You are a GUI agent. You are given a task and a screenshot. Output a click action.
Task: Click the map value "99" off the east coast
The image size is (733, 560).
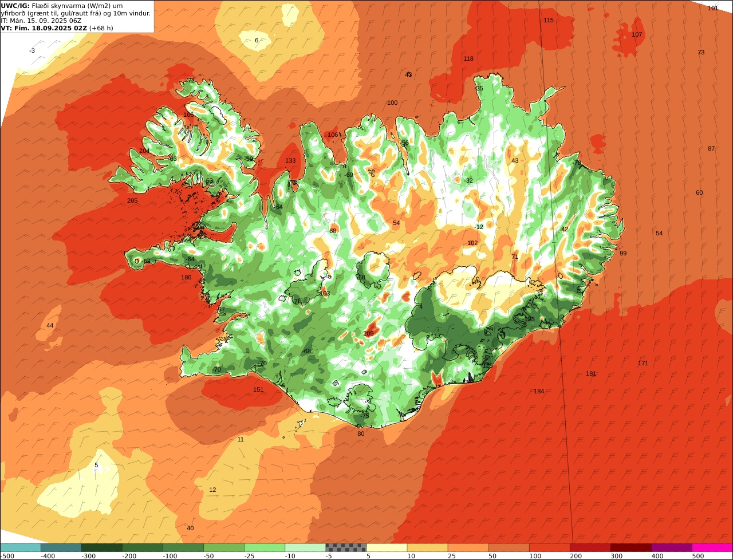click(x=623, y=253)
